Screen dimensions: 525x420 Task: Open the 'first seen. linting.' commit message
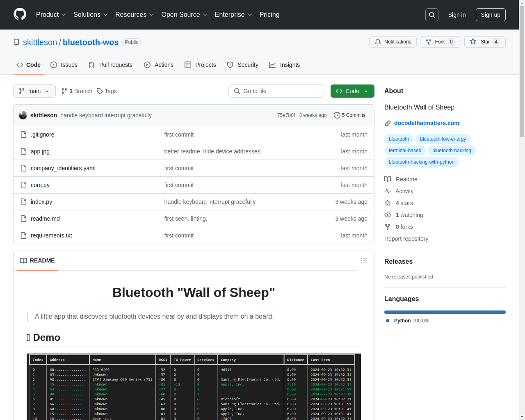[x=185, y=219]
